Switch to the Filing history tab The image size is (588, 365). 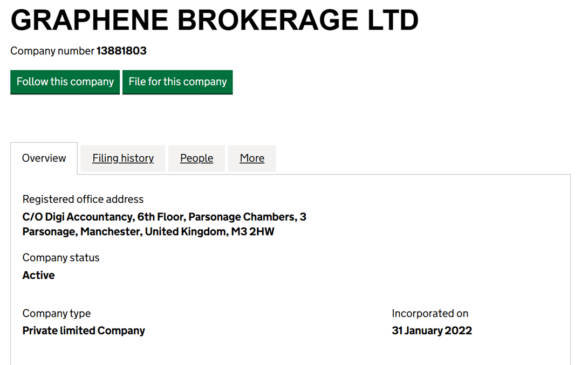pyautogui.click(x=123, y=158)
